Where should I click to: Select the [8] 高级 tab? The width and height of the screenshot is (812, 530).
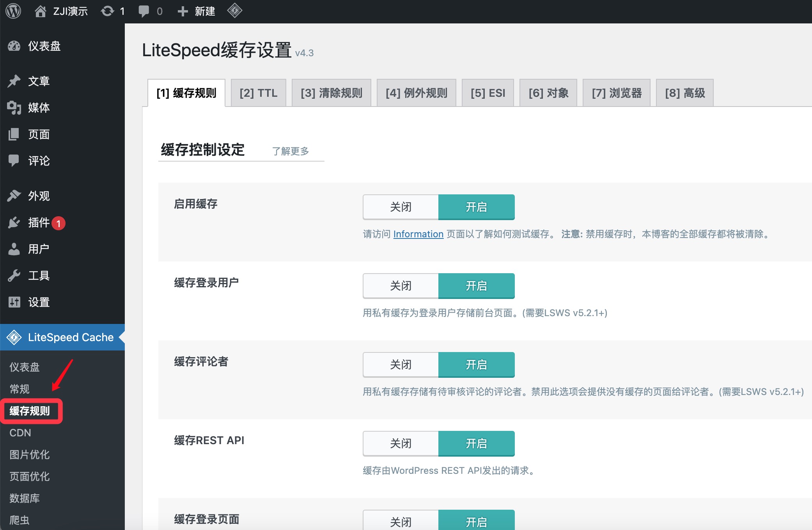(684, 93)
